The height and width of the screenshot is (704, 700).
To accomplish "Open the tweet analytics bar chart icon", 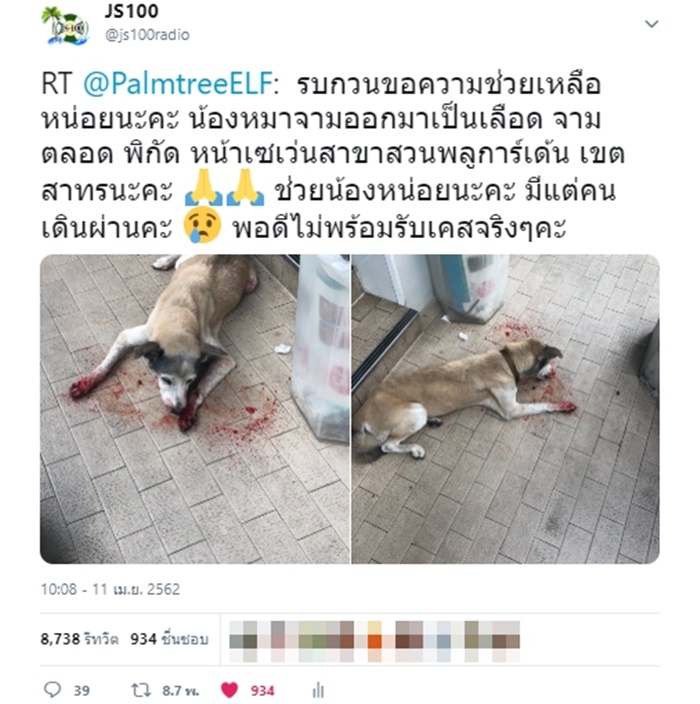I will click(x=318, y=690).
